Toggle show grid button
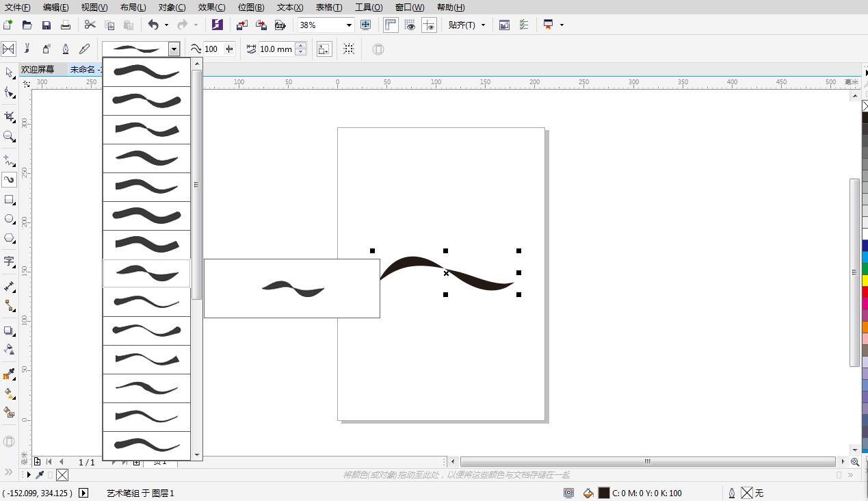 [x=410, y=25]
